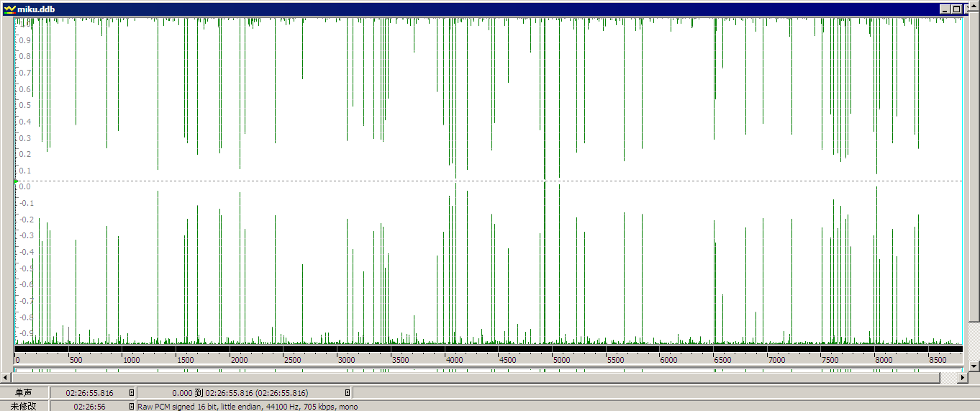Open selection format menu beside selection range

[x=348, y=393]
